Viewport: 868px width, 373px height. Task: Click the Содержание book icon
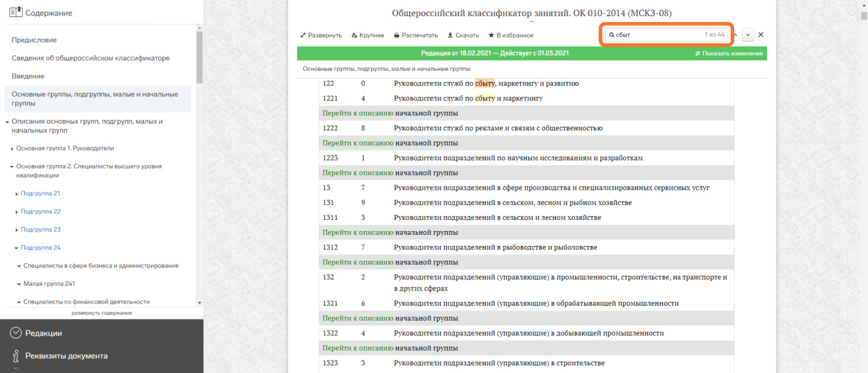[15, 12]
